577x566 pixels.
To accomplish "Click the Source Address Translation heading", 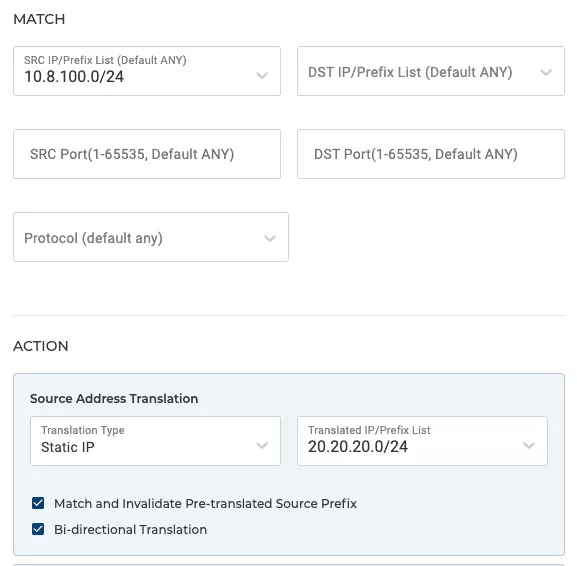I will pyautogui.click(x=114, y=399).
